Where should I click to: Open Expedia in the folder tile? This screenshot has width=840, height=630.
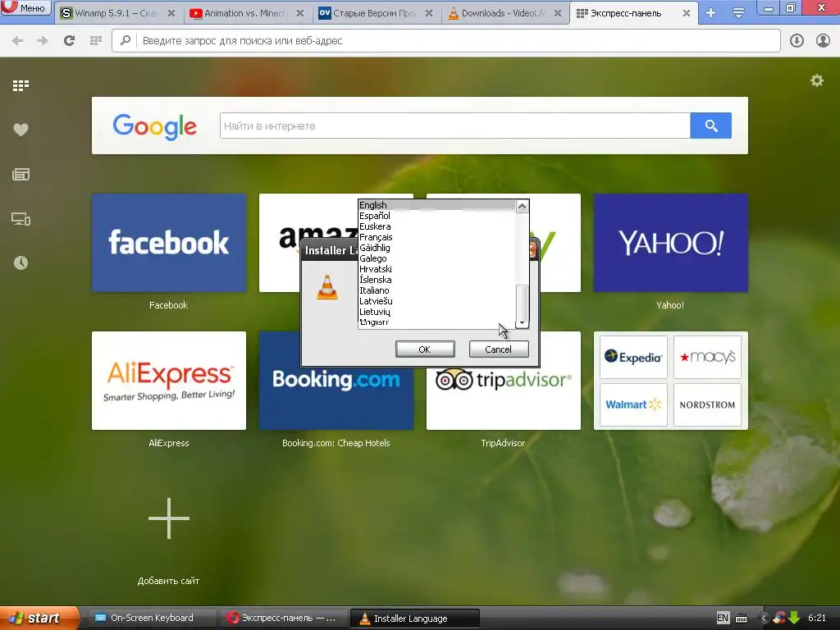click(x=633, y=358)
